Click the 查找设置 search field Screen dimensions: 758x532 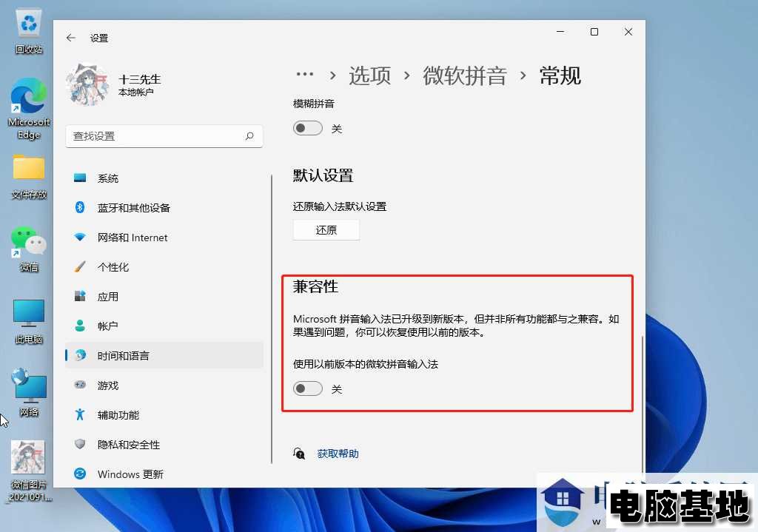pyautogui.click(x=164, y=136)
